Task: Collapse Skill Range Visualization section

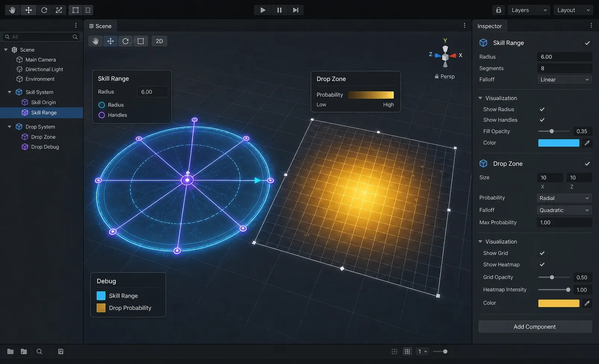Action: coord(480,98)
